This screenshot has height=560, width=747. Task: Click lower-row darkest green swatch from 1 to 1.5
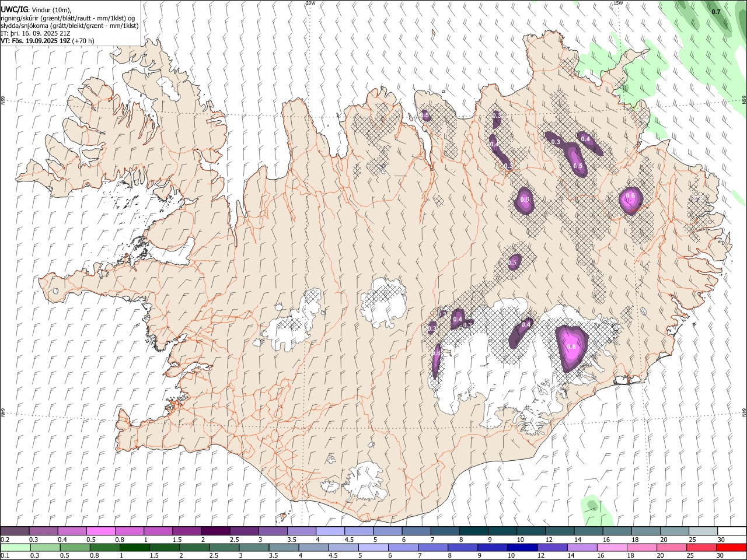click(x=135, y=547)
